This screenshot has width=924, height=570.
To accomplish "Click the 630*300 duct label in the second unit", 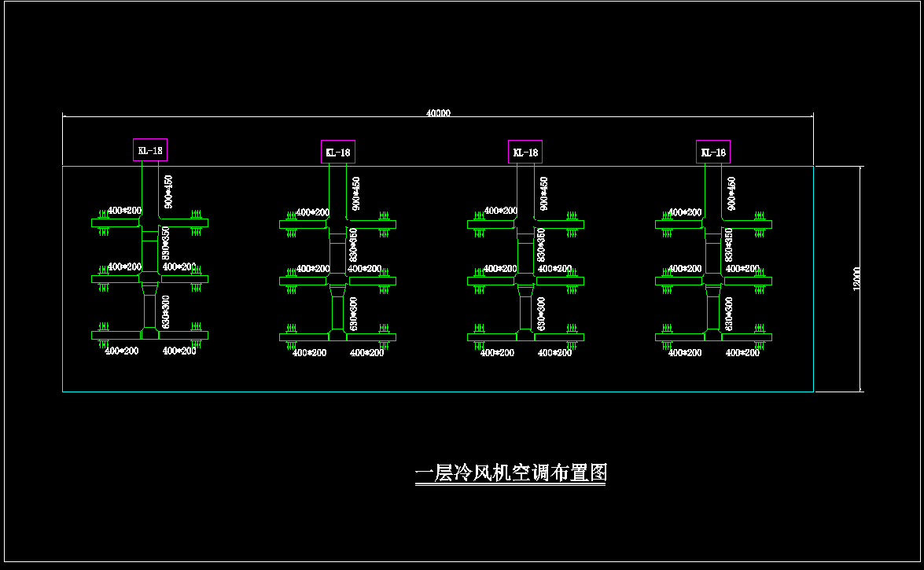I will click(354, 314).
